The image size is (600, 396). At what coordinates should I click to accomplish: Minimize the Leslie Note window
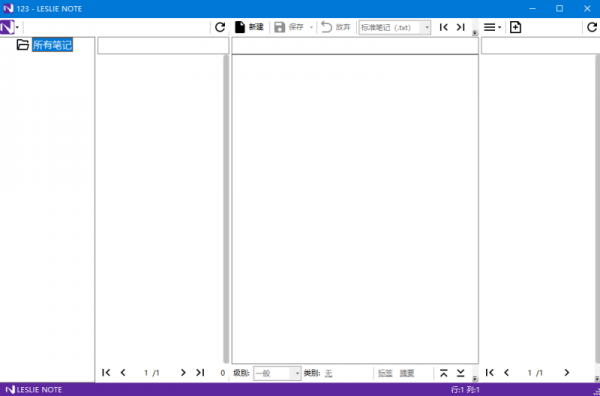point(532,8)
